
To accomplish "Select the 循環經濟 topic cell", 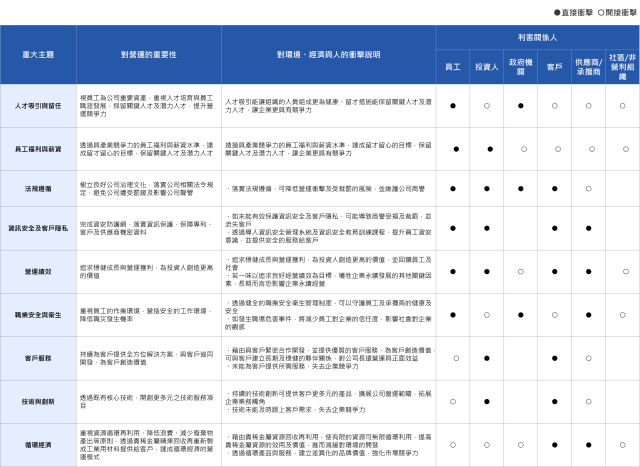I will point(39,444).
